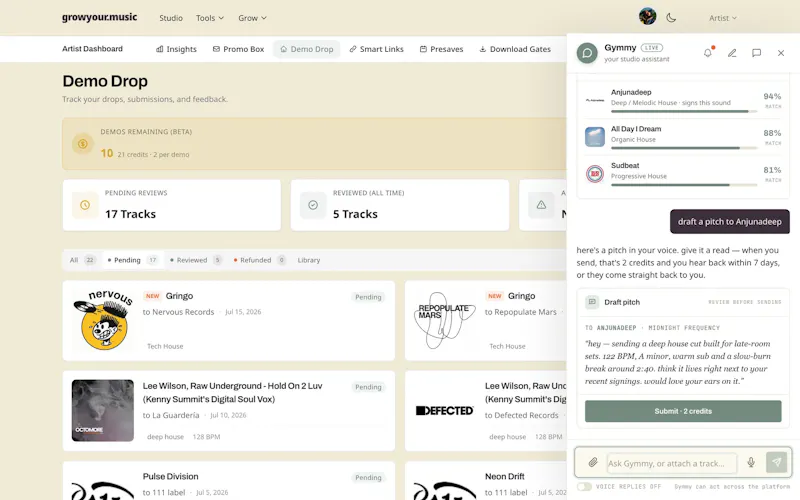Click the demos remaining coin icon

click(83, 144)
